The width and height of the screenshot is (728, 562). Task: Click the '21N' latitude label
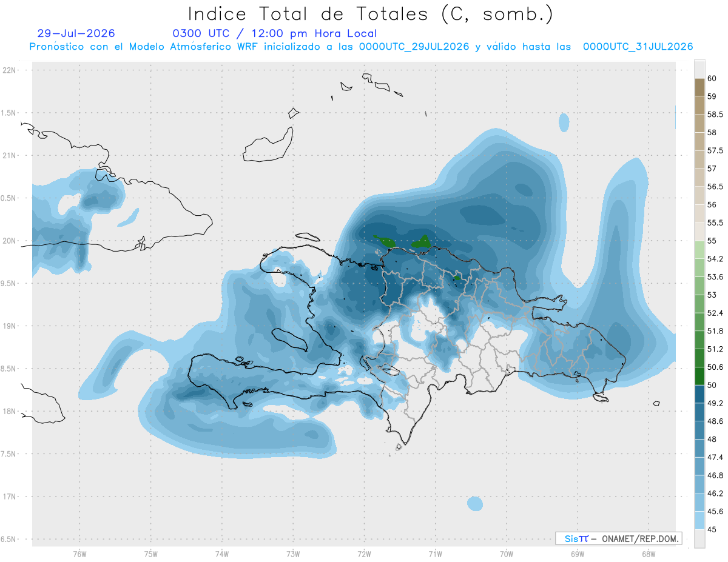coord(10,156)
